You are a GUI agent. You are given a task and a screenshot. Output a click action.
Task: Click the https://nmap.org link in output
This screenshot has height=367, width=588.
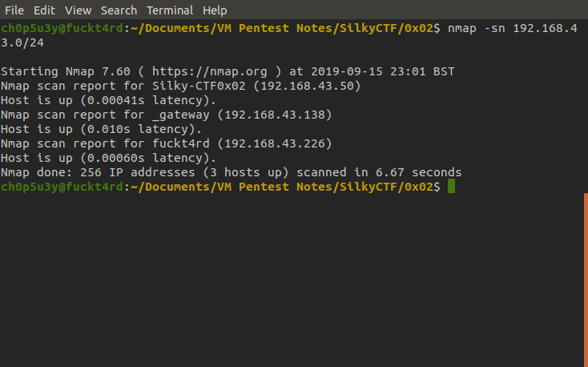click(210, 71)
